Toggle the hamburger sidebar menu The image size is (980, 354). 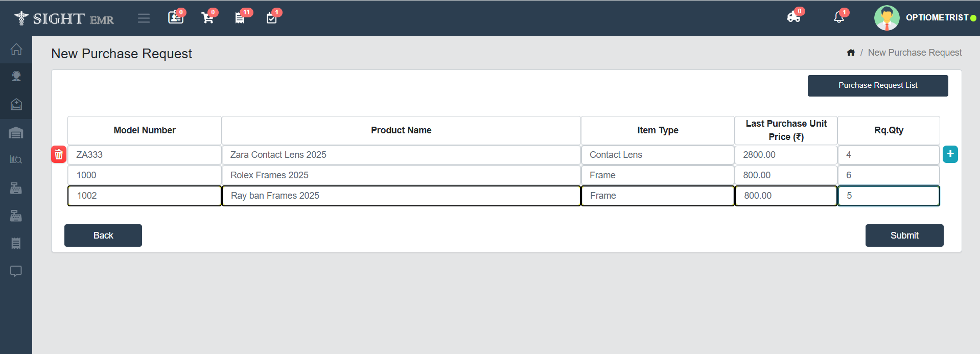pyautogui.click(x=144, y=18)
